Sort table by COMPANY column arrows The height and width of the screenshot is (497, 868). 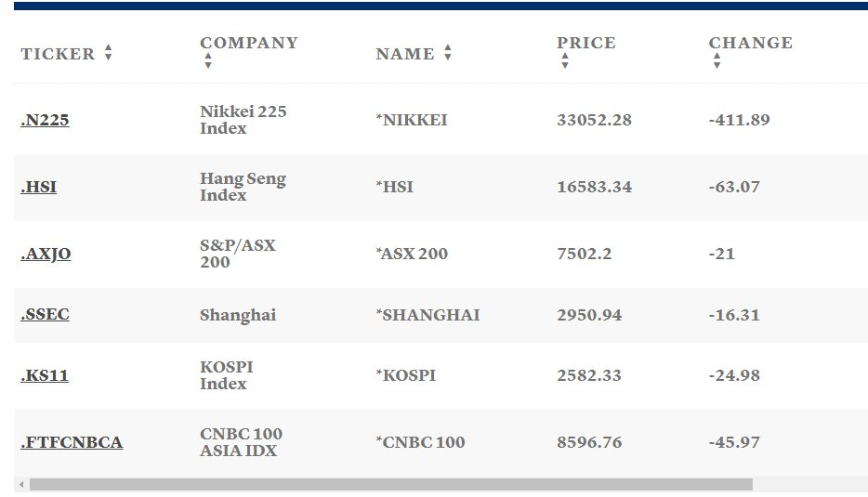point(208,60)
